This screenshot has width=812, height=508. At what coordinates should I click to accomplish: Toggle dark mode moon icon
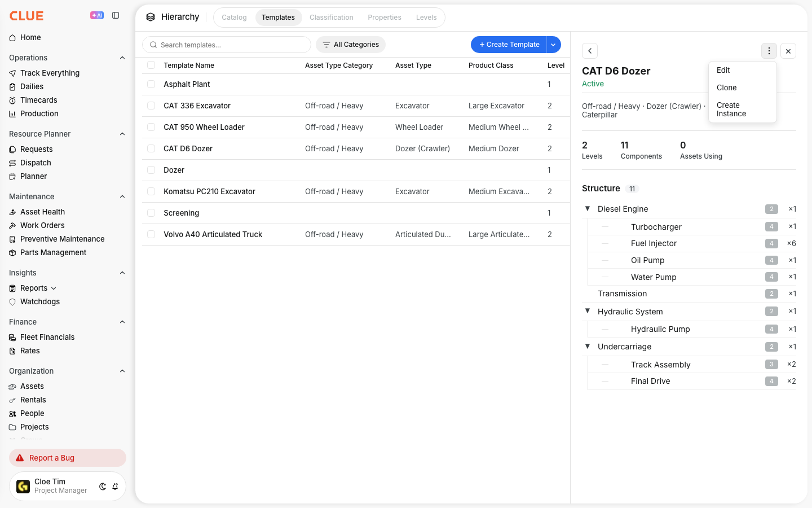coord(103,487)
